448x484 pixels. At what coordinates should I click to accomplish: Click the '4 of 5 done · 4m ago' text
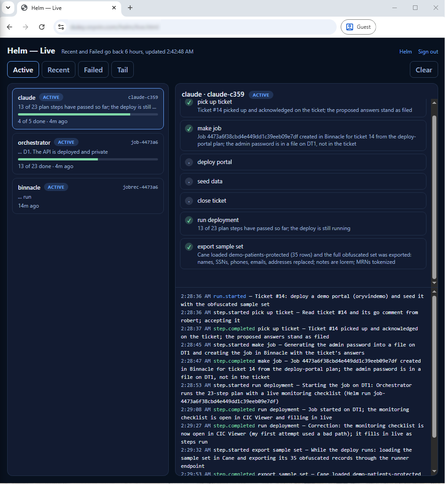pyautogui.click(x=43, y=122)
